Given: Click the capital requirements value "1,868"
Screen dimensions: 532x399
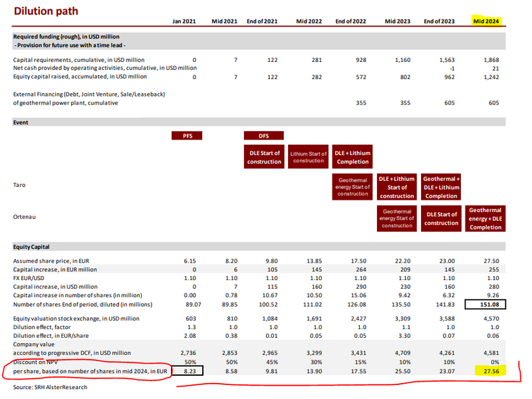Looking at the screenshot, I should click(x=491, y=60).
